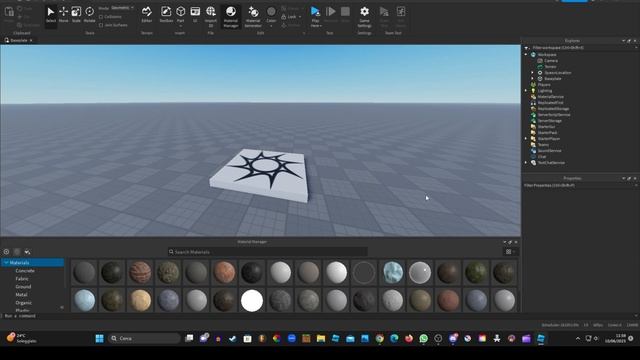Select the Metal material category
The height and width of the screenshot is (360, 640).
21,295
